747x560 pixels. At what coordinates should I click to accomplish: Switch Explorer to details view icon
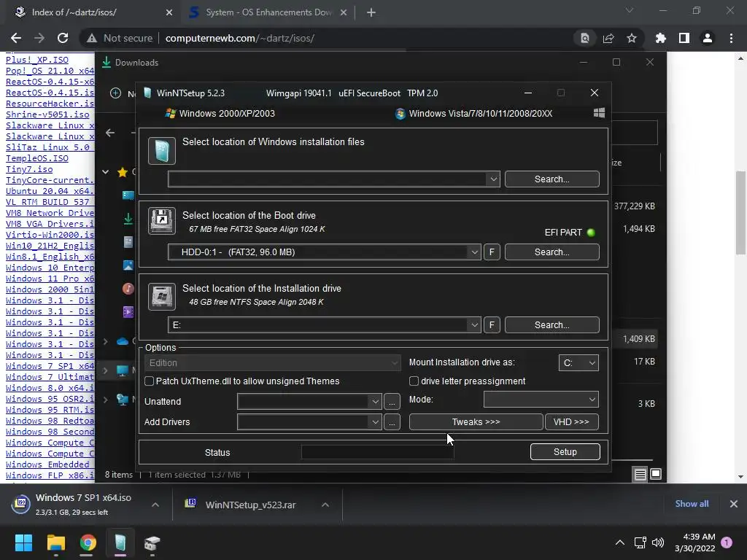coord(640,474)
